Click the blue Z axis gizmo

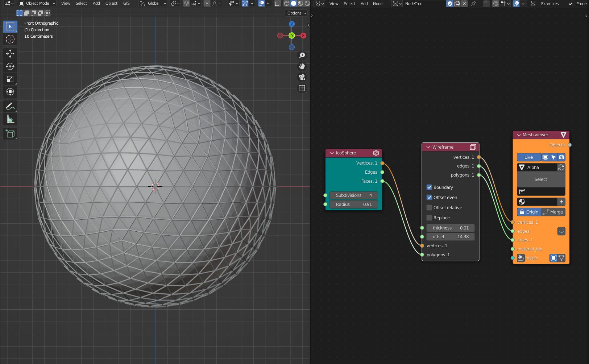point(292,24)
